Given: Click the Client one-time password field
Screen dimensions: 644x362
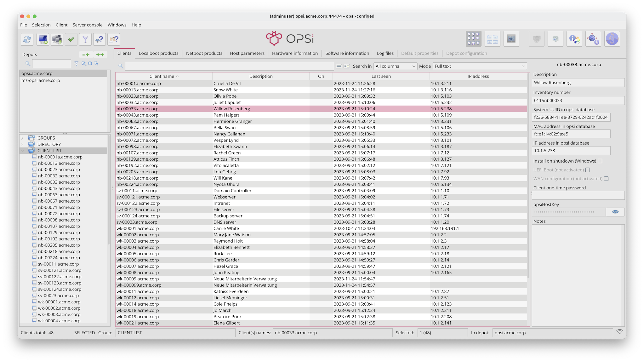Looking at the screenshot, I should (x=578, y=195).
